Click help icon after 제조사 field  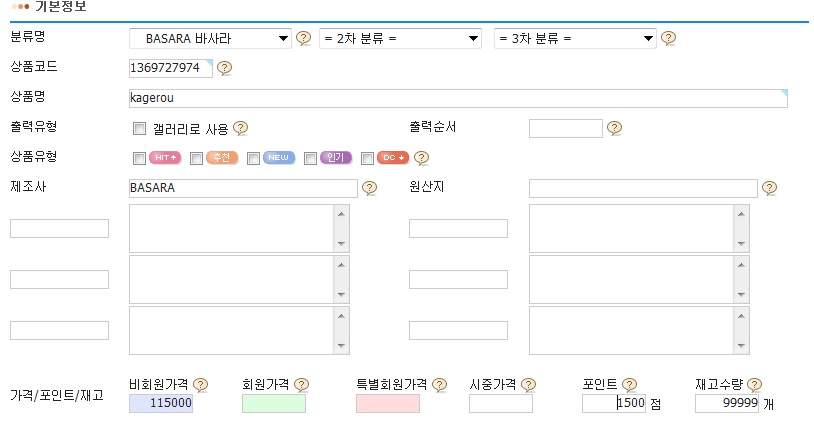coord(369,188)
